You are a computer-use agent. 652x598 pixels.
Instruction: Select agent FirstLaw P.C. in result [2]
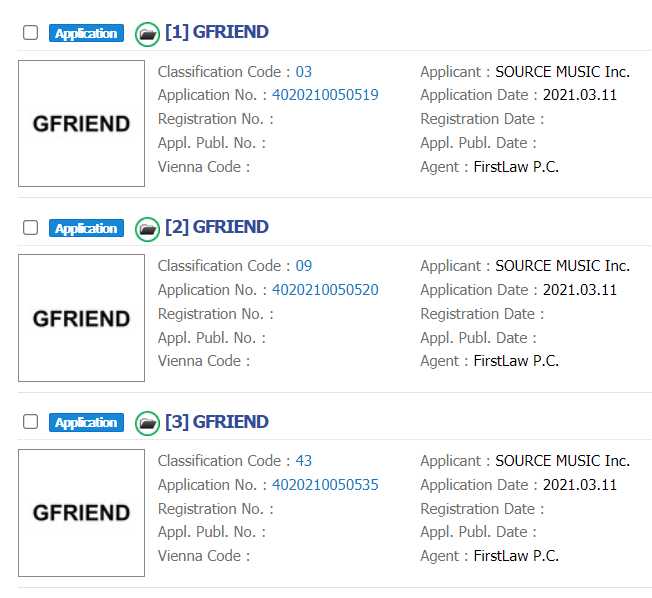(516, 361)
